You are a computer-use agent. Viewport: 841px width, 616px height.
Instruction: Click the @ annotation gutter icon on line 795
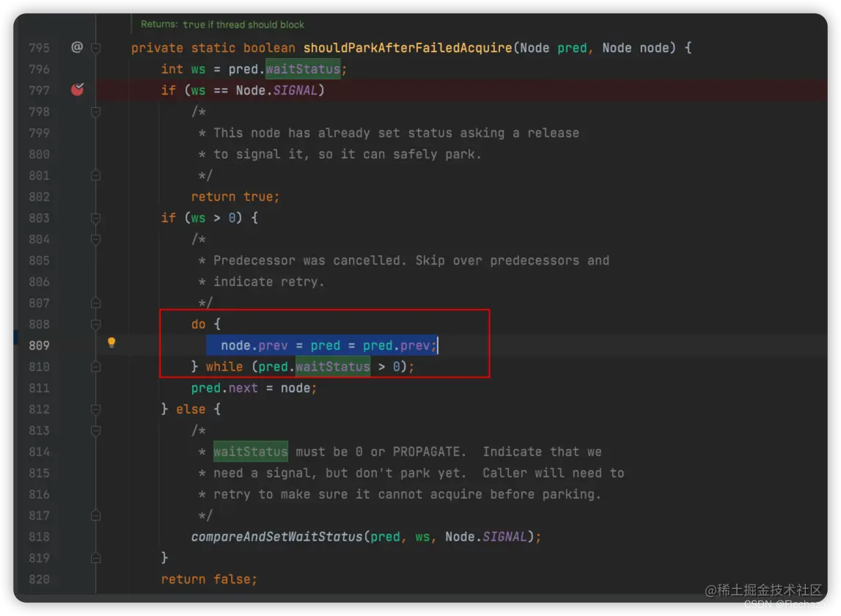tap(77, 47)
